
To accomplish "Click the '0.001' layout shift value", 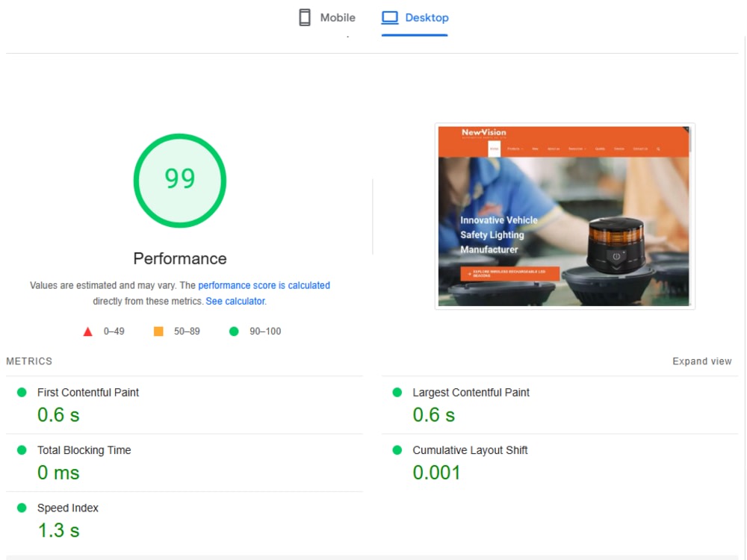I will point(436,473).
